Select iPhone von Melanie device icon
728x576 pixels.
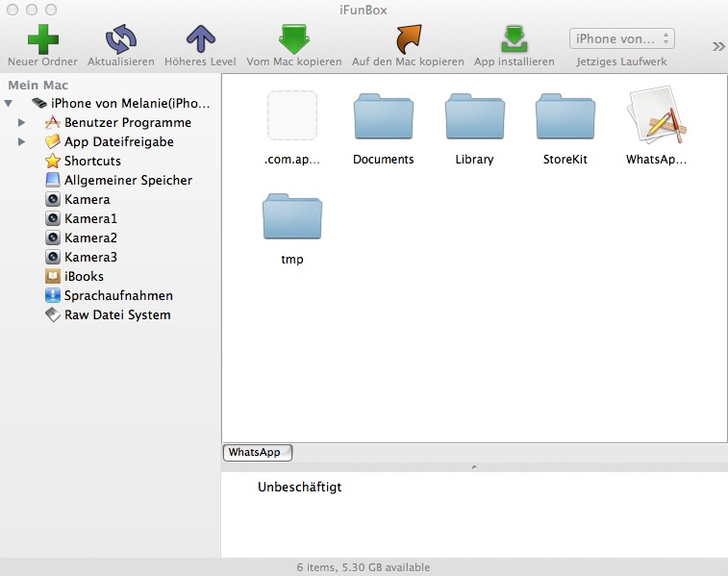39,103
